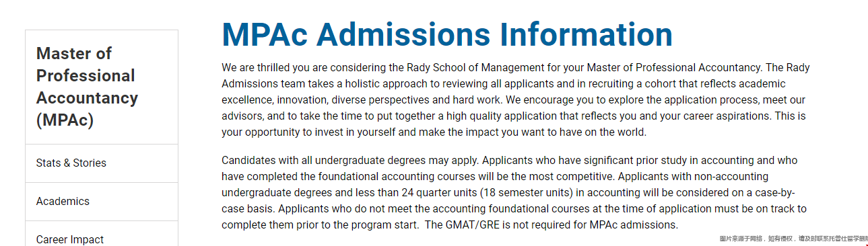The width and height of the screenshot is (868, 246).
Task: Click the MPAc Admissions Information page title
Action: (447, 34)
